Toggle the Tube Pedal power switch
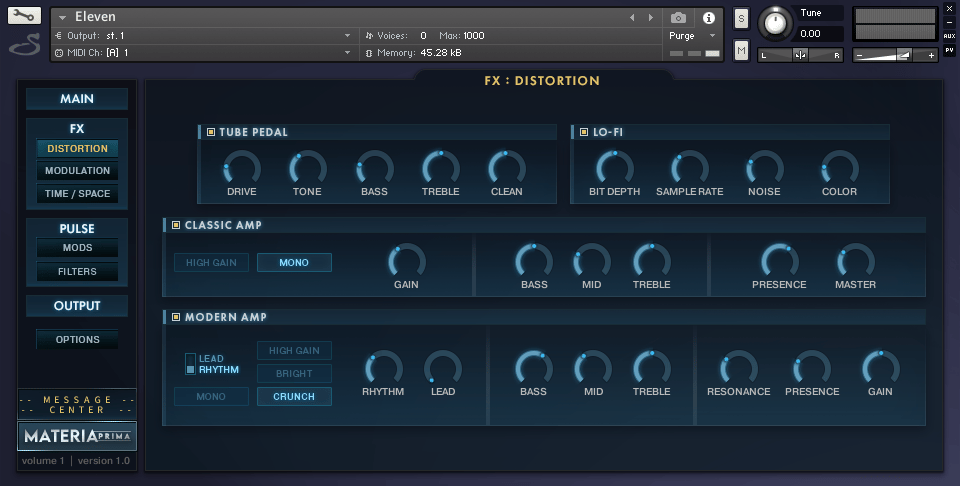Viewport: 960px width, 486px height. (211, 132)
